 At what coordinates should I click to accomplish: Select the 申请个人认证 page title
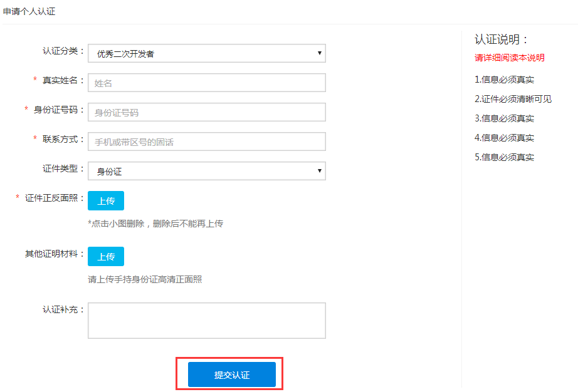29,11
